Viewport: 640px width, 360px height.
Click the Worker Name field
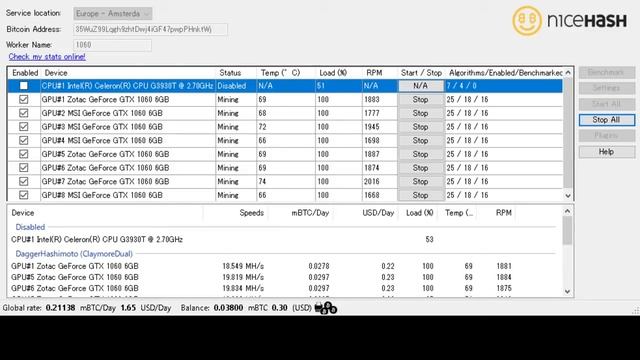click(112, 45)
